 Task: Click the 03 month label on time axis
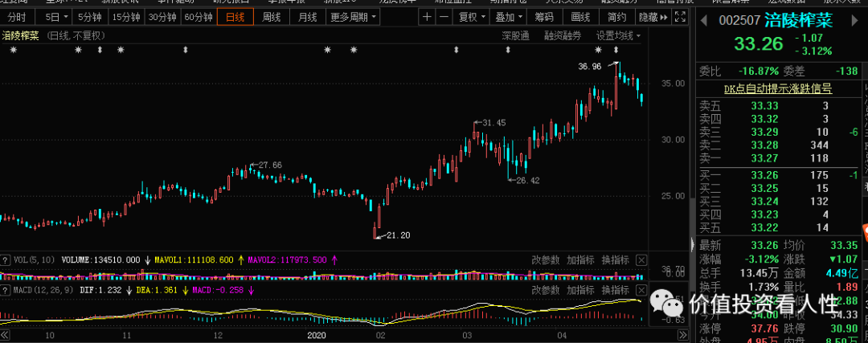[x=468, y=335]
